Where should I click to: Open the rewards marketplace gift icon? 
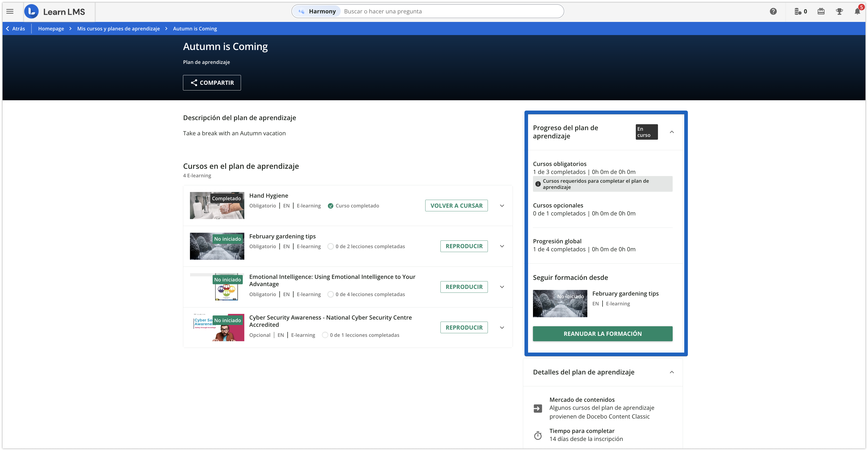(821, 11)
